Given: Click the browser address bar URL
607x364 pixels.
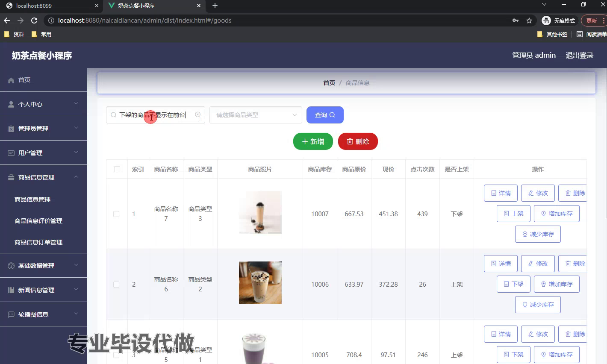Looking at the screenshot, I should point(145,21).
